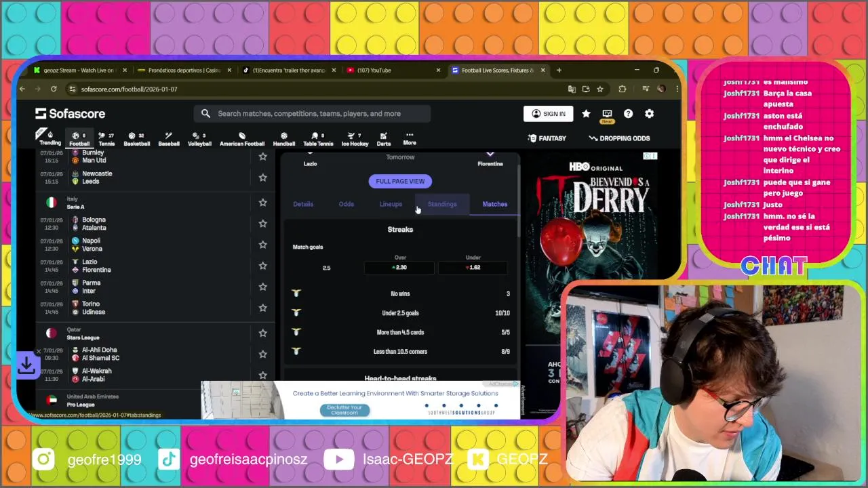Bookmark this page with the star
The width and height of the screenshot is (868, 488).
(x=600, y=89)
